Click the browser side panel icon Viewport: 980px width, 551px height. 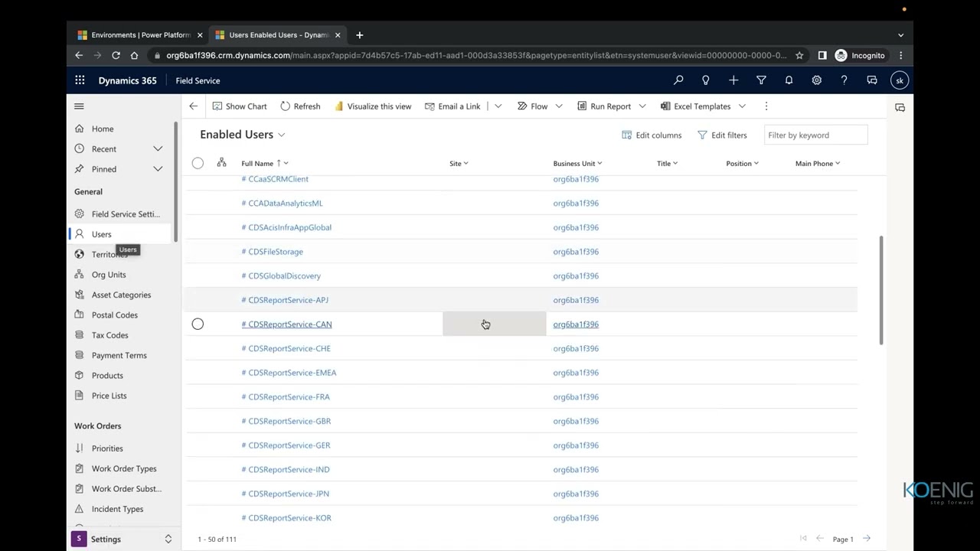point(822,55)
